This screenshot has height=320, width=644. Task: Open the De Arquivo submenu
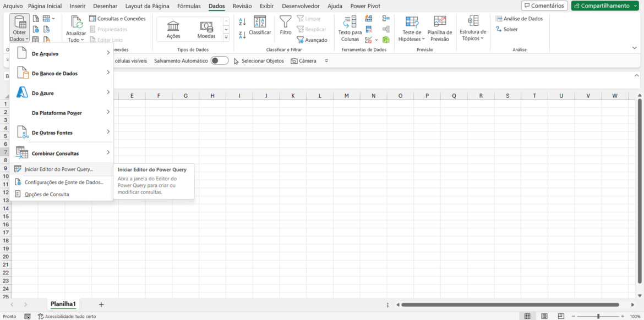pos(62,53)
